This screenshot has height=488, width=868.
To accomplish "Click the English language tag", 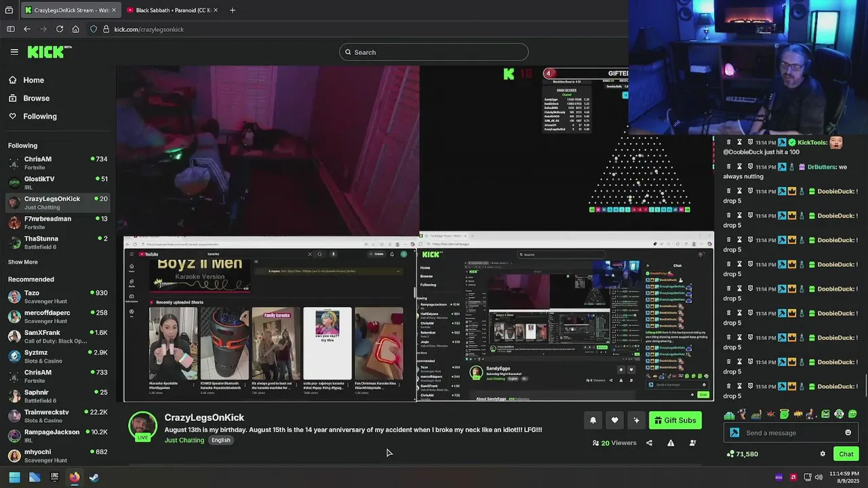I will tap(221, 440).
